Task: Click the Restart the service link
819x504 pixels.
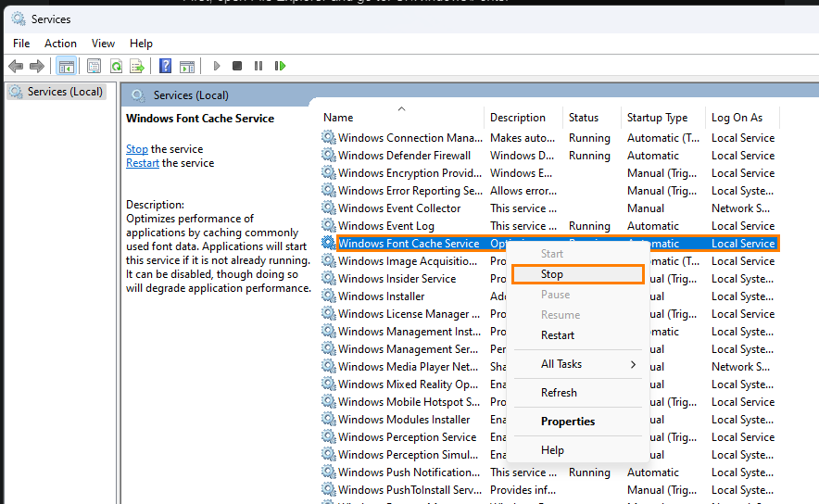Action: [143, 163]
